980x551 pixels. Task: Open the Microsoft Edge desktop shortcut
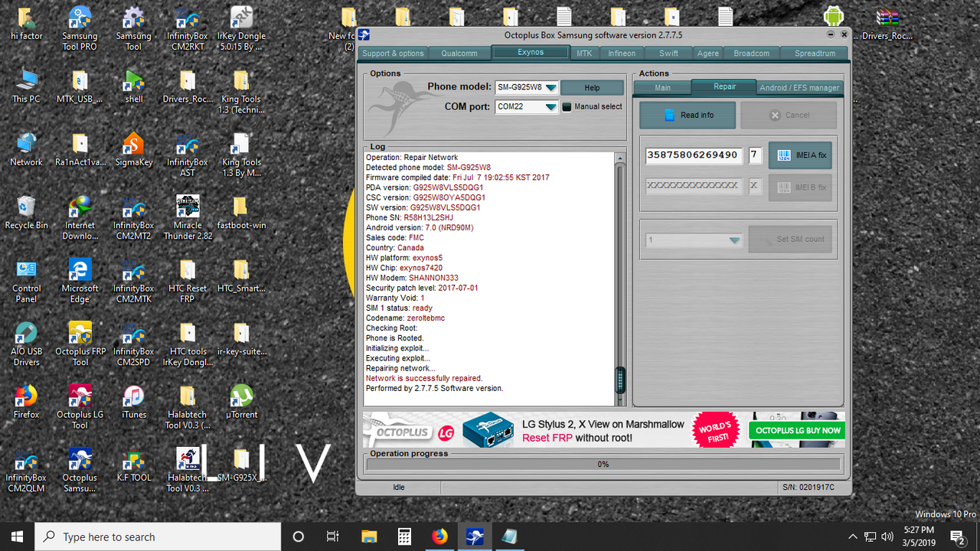coord(80,281)
